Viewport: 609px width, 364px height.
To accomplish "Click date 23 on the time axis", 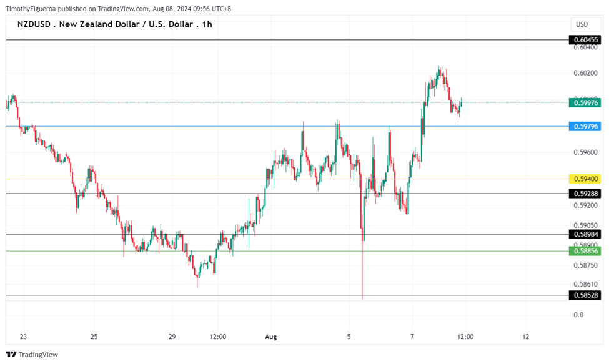I will pos(23,337).
